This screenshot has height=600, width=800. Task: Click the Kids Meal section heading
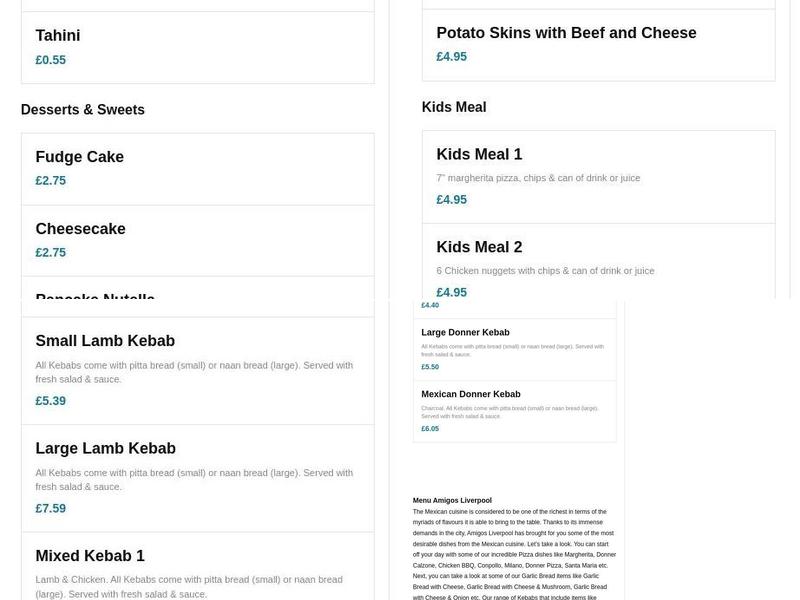pyautogui.click(x=454, y=107)
